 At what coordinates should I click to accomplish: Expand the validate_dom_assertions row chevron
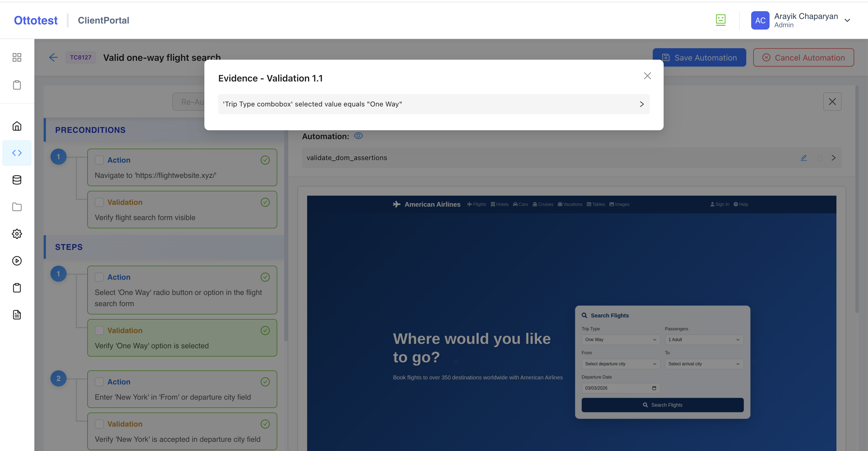tap(833, 158)
